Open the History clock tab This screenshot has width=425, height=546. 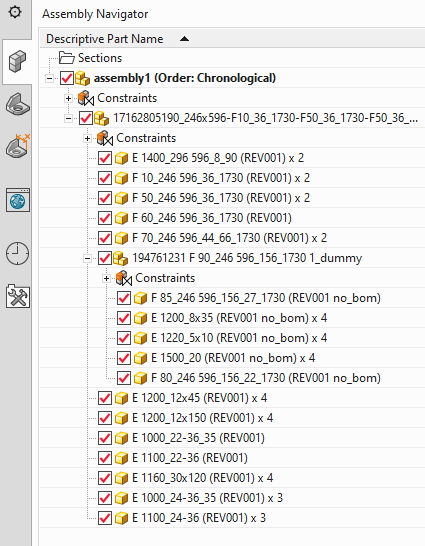17,253
